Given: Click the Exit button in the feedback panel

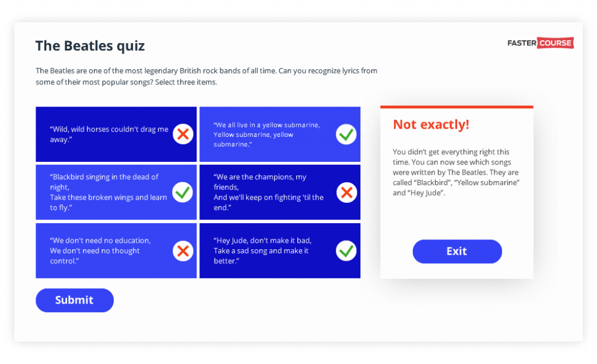Looking at the screenshot, I should pyautogui.click(x=457, y=252).
